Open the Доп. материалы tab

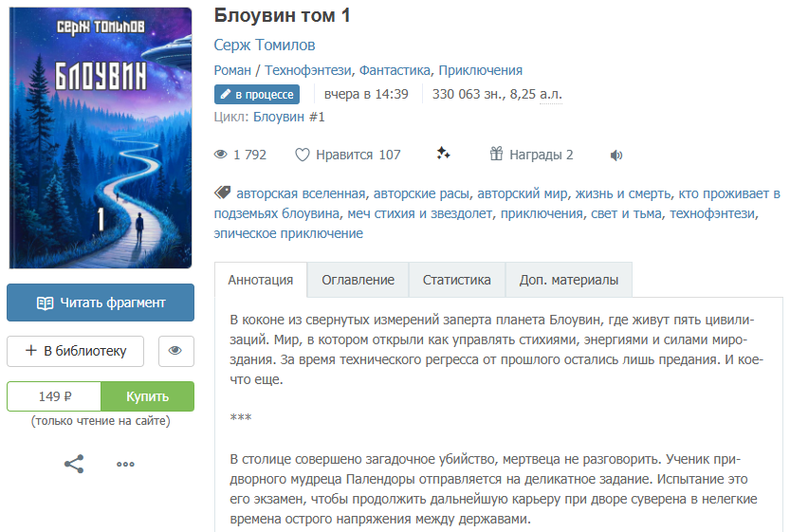point(569,280)
